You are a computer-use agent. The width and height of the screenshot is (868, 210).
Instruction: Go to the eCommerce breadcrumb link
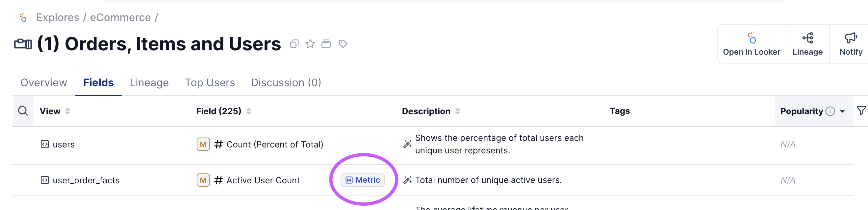[120, 17]
